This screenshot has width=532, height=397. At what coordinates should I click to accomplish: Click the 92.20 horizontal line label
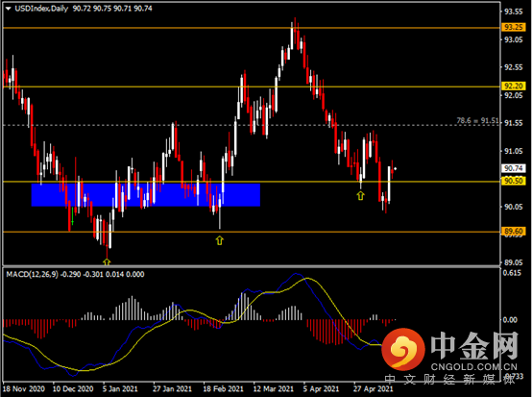click(x=514, y=86)
